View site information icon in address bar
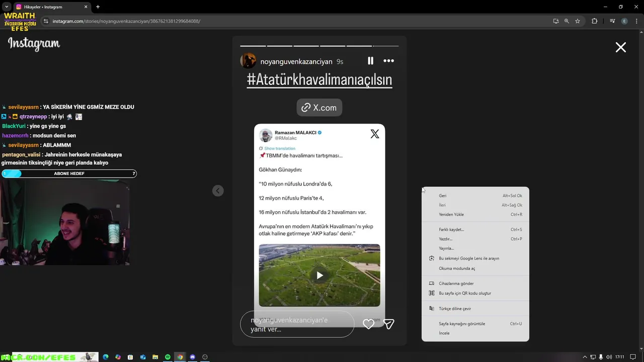The width and height of the screenshot is (644, 362). click(46, 21)
